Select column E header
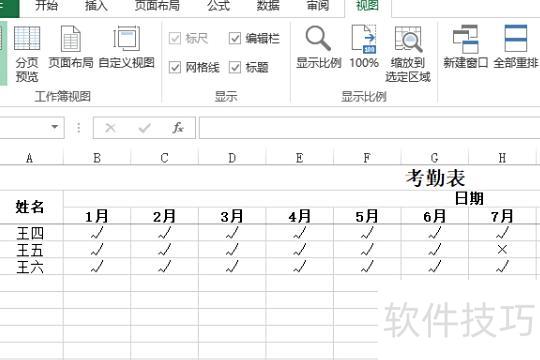540x360 pixels. 300,158
